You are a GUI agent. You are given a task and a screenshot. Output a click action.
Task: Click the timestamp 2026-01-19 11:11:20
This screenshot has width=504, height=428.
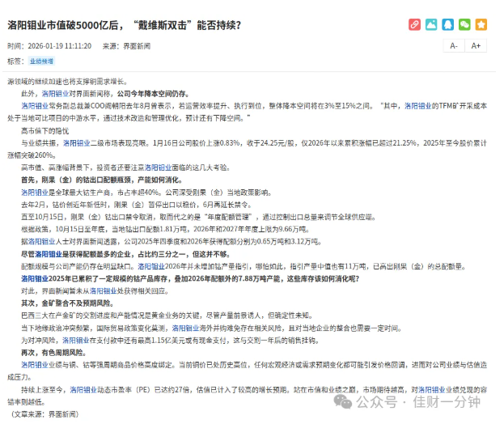(x=60, y=46)
